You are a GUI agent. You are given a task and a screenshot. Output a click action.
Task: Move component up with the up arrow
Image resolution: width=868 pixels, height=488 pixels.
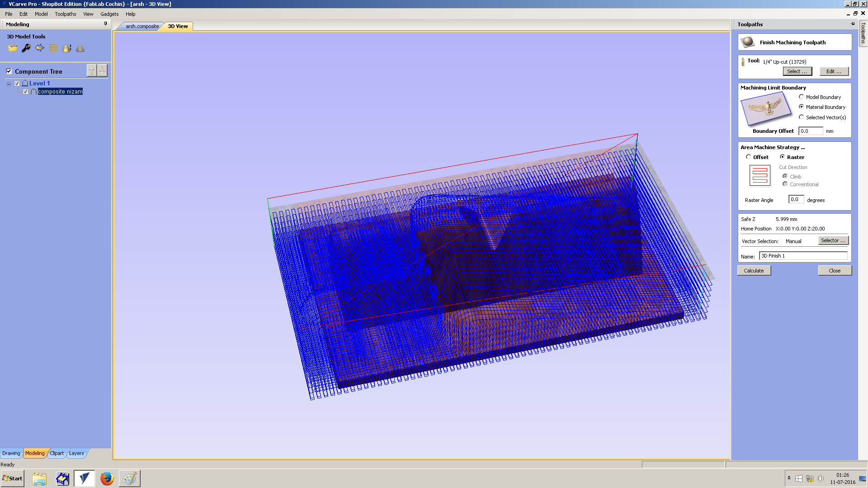[x=92, y=70]
